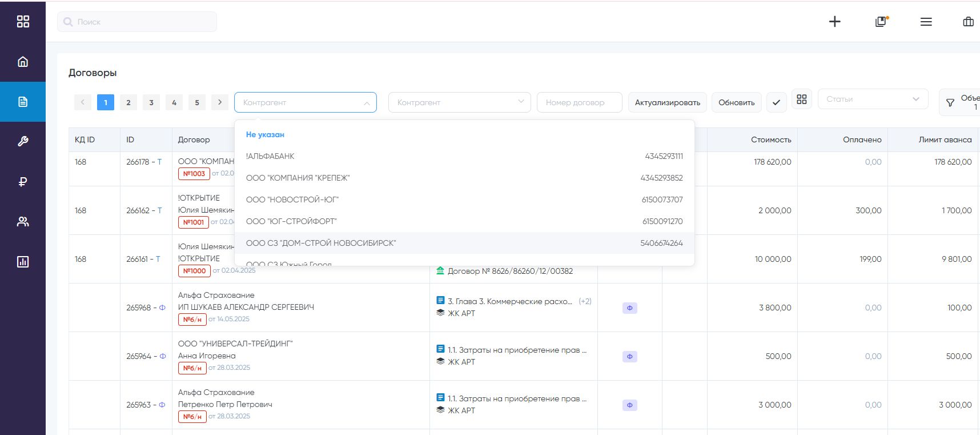Screen dimensions: 980x435
Task: Go to page 3 of contracts
Action: pyautogui.click(x=151, y=102)
